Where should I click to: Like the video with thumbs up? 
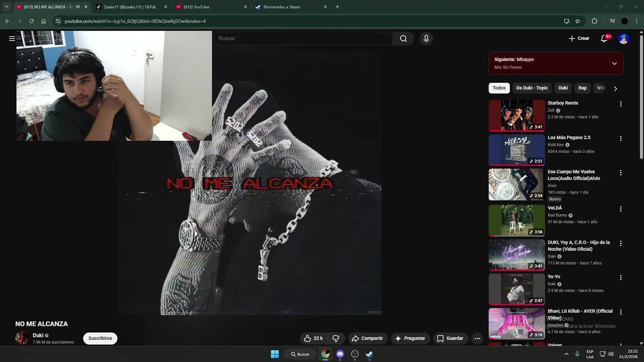point(313,338)
